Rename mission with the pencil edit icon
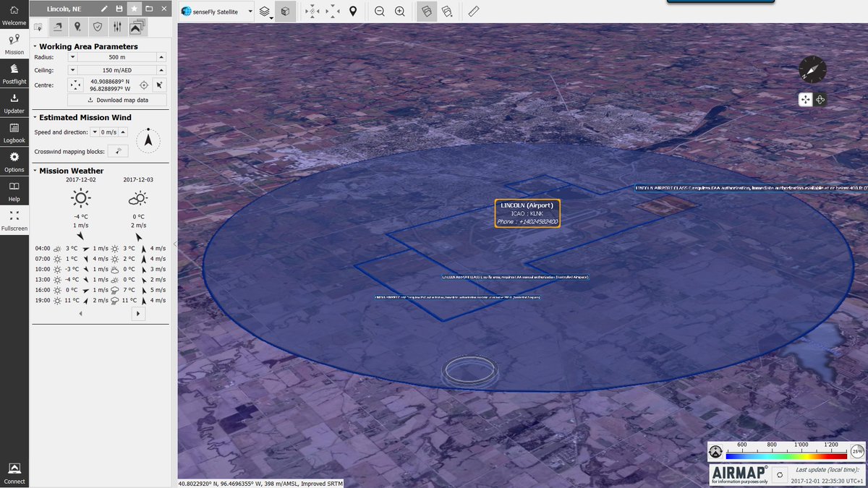 coord(104,9)
